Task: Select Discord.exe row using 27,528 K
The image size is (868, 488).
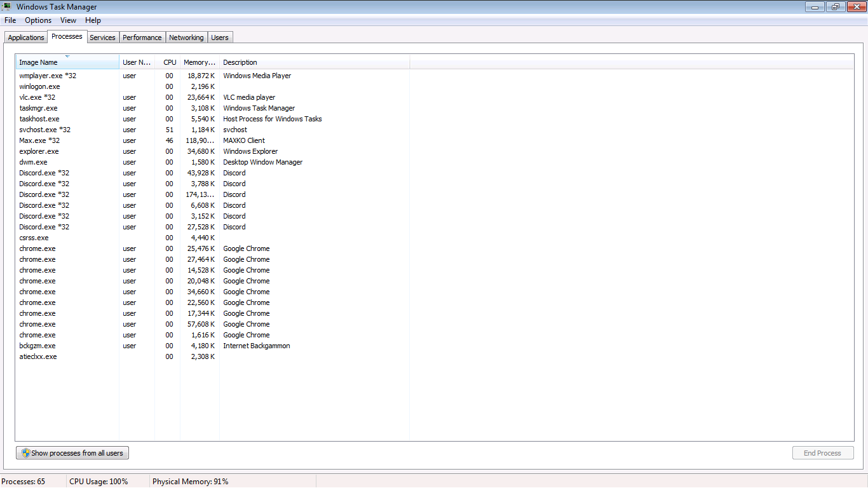Action: tap(213, 227)
